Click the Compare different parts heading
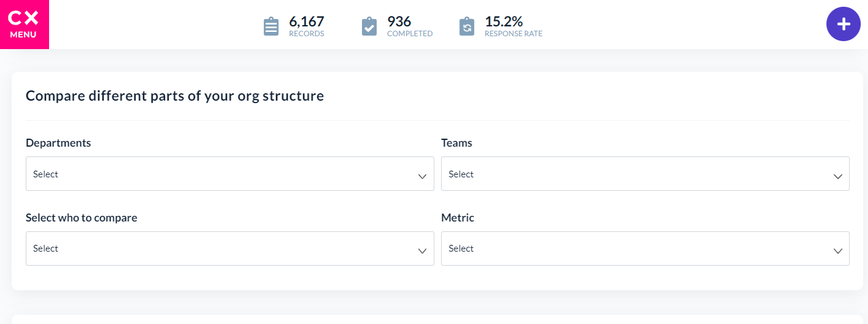 click(175, 96)
